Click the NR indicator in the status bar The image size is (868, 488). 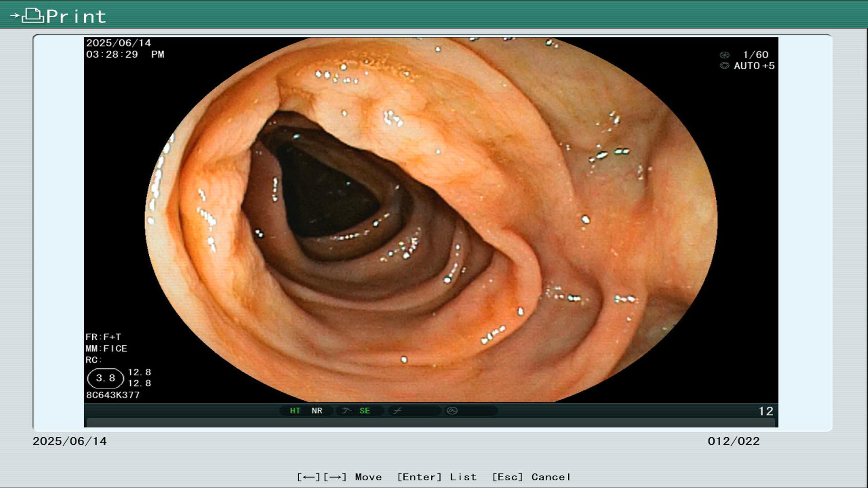317,411
